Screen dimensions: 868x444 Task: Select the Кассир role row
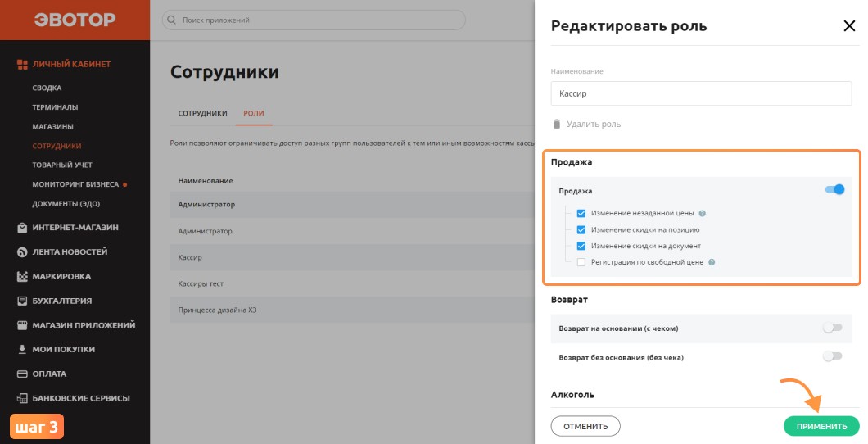[352, 257]
